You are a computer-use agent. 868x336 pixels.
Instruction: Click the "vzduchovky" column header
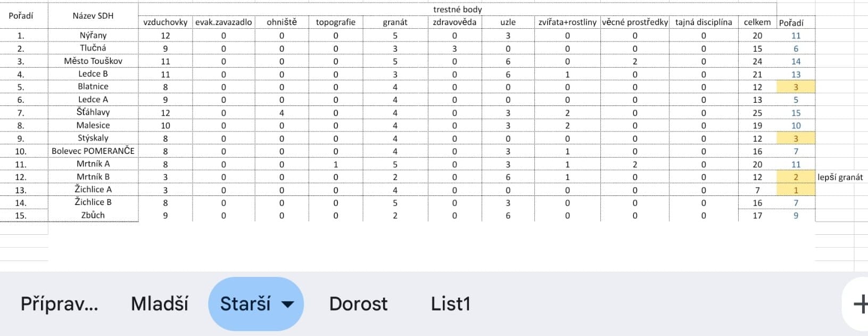click(x=166, y=22)
